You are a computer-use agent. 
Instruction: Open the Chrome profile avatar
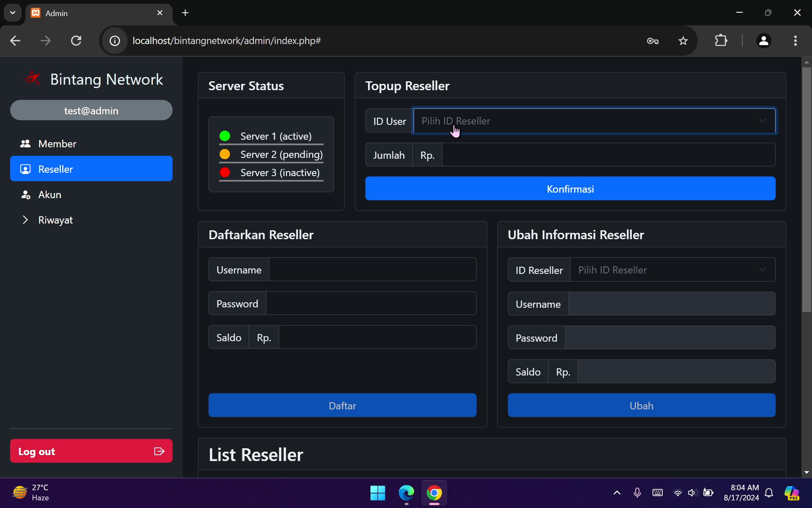(x=763, y=41)
